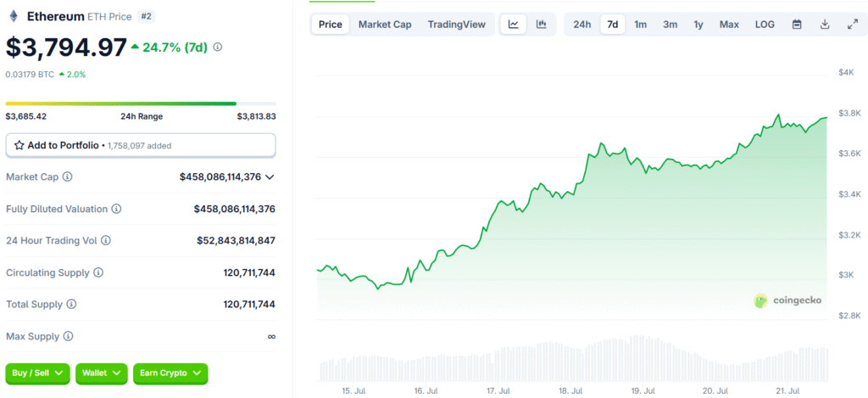Click the volume bars below the chart
Screen dimensions: 868x398
pos(574,359)
